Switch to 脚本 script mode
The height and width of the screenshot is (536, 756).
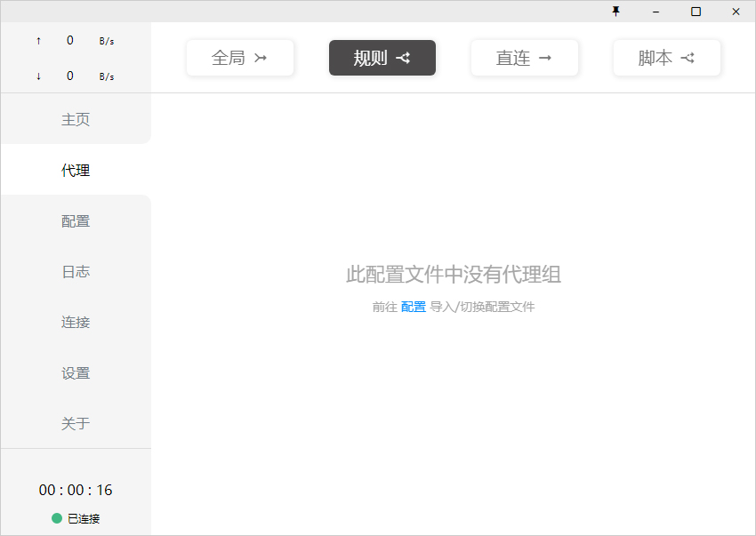pos(667,57)
